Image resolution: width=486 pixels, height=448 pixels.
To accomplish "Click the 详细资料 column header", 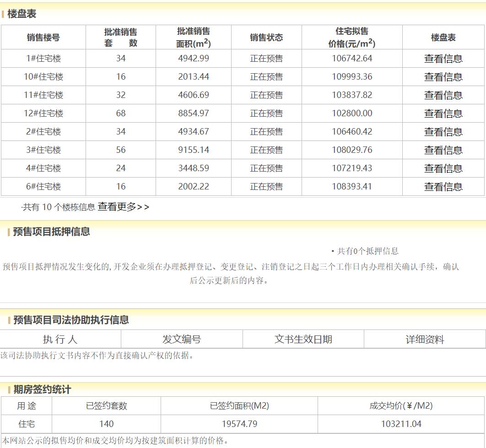I will coord(425,339).
